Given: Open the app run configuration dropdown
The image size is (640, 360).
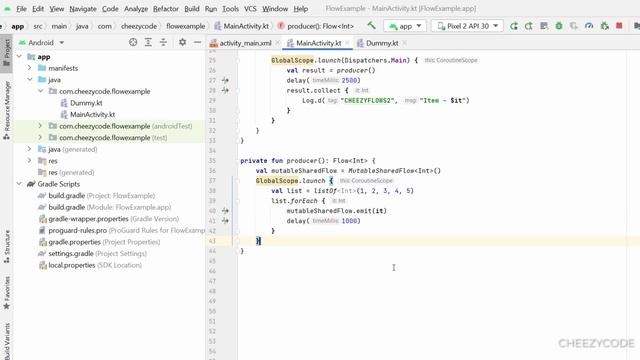Looking at the screenshot, I should pyautogui.click(x=405, y=26).
